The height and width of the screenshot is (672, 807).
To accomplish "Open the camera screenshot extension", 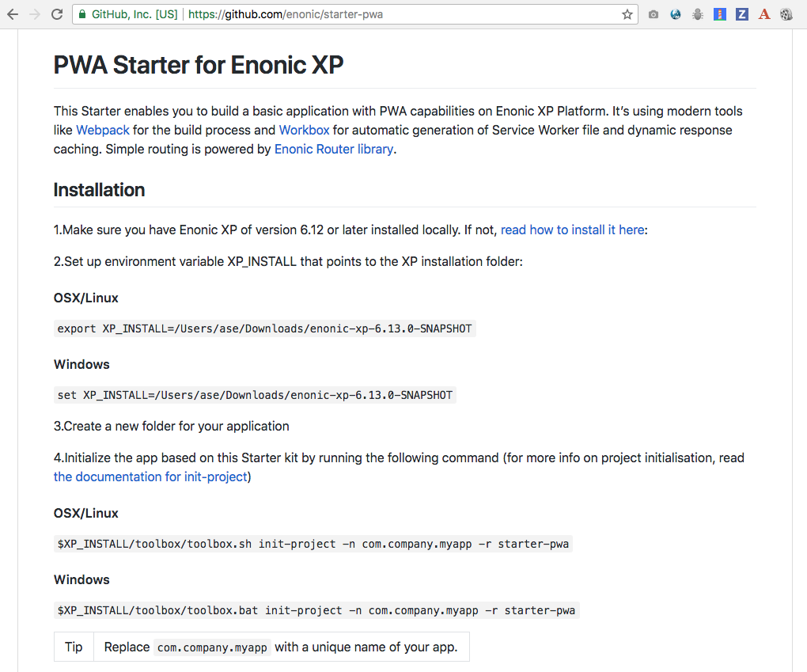I will point(654,14).
